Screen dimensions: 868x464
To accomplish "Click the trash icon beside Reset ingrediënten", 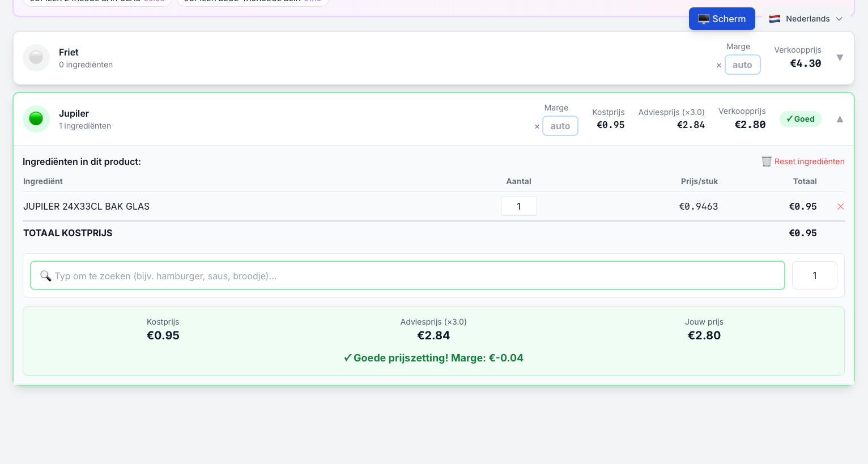I will (766, 161).
